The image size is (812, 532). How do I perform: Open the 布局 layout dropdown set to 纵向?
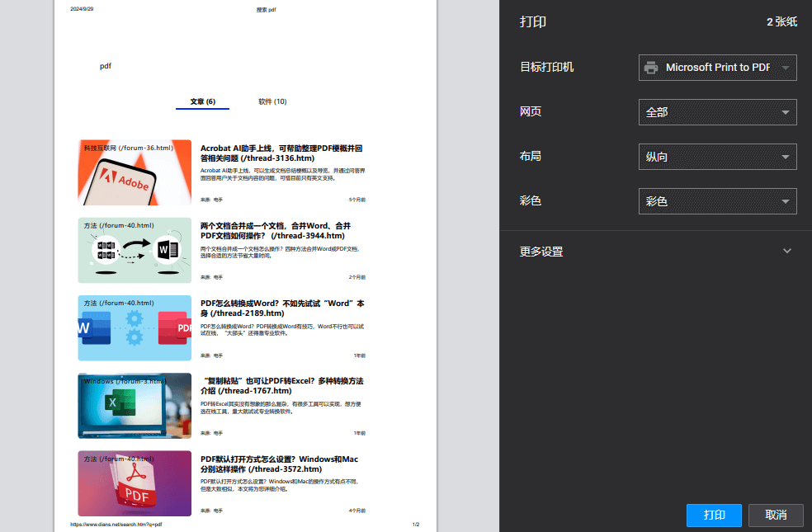pyautogui.click(x=717, y=156)
